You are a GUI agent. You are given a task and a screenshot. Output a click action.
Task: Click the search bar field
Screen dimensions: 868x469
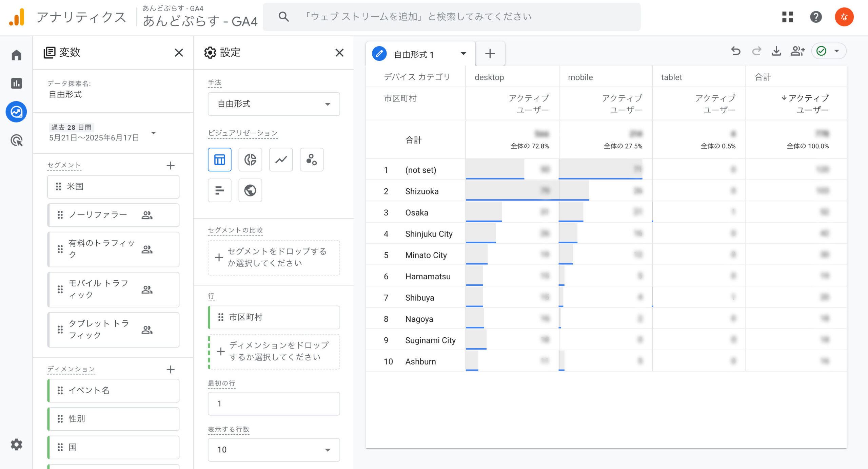452,17
